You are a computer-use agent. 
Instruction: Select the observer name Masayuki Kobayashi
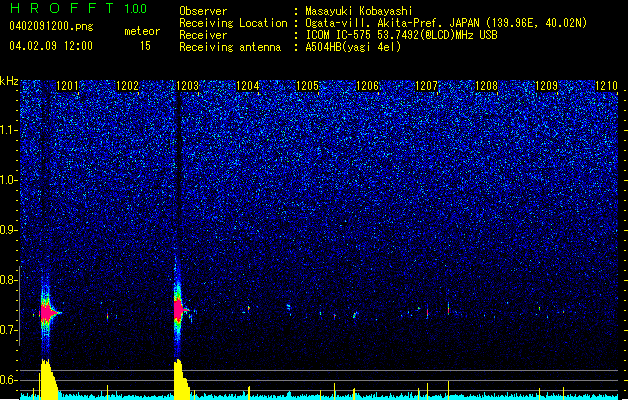click(x=359, y=11)
